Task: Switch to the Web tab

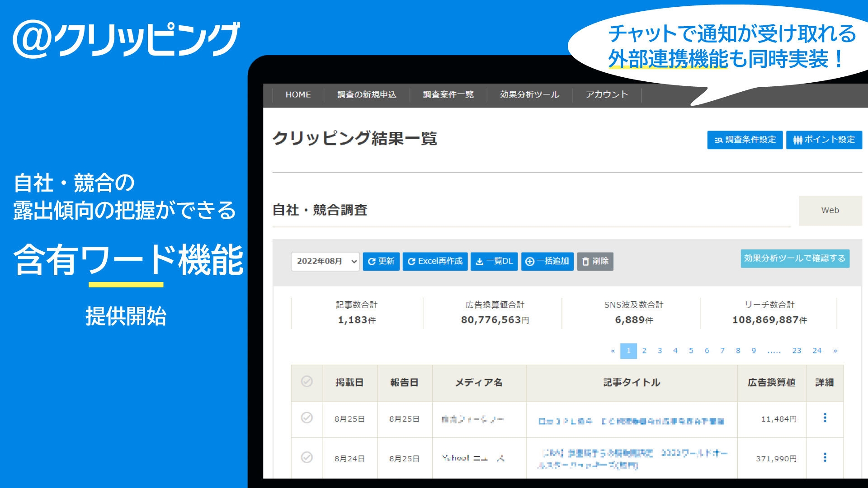Action: coord(830,210)
